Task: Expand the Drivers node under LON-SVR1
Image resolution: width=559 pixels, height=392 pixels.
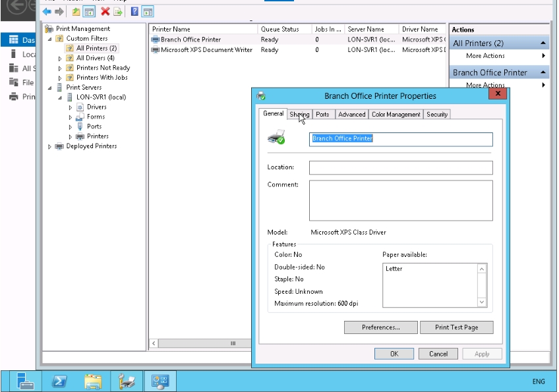Action: (71, 107)
